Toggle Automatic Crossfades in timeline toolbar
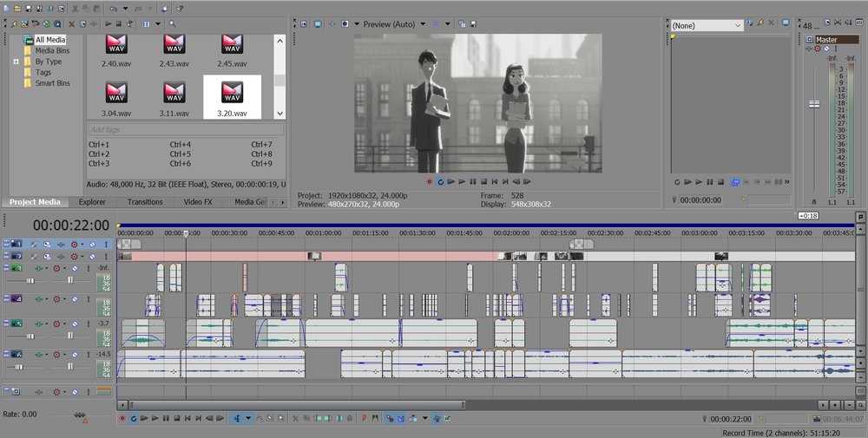868x438 pixels. [x=400, y=419]
